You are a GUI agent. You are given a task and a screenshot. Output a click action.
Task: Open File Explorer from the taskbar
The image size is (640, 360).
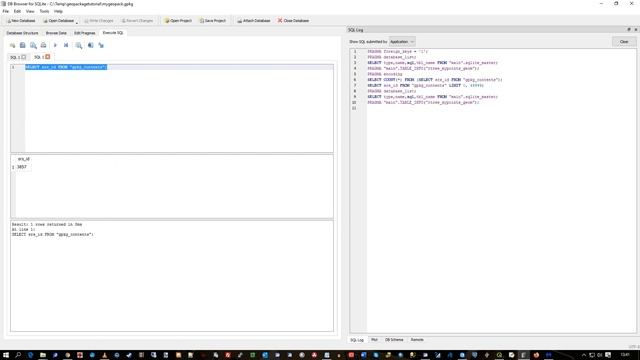[43, 355]
